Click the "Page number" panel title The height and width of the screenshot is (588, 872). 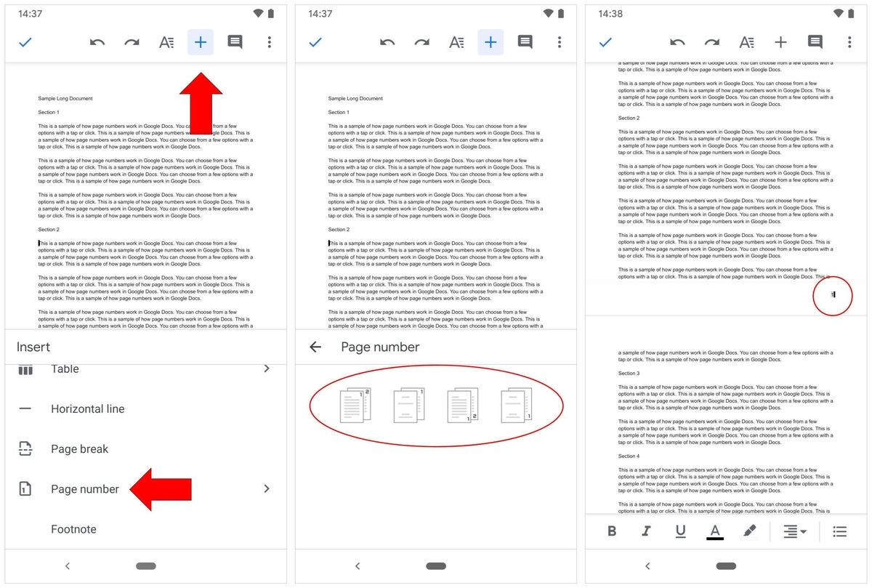(x=380, y=347)
